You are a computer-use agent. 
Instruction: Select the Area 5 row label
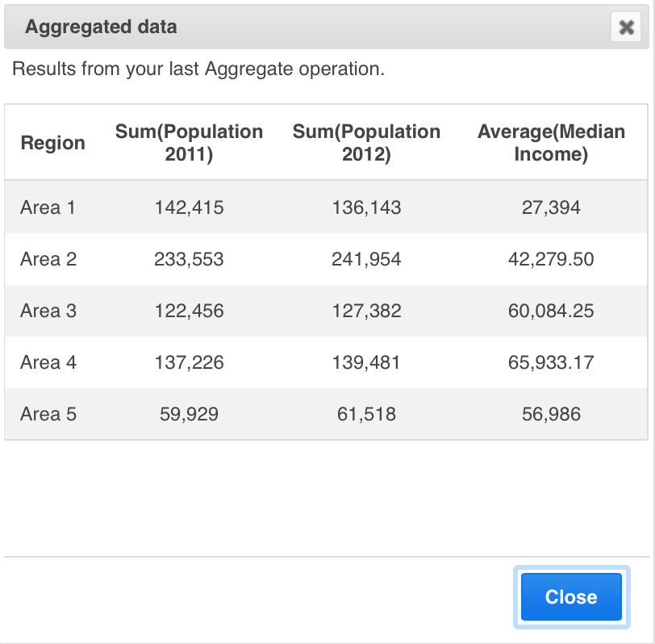point(48,414)
